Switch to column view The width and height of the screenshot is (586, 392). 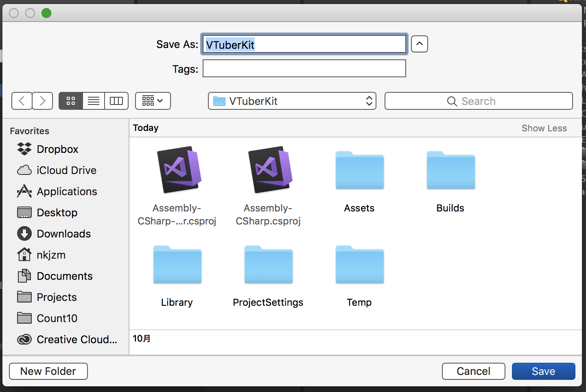coord(116,101)
